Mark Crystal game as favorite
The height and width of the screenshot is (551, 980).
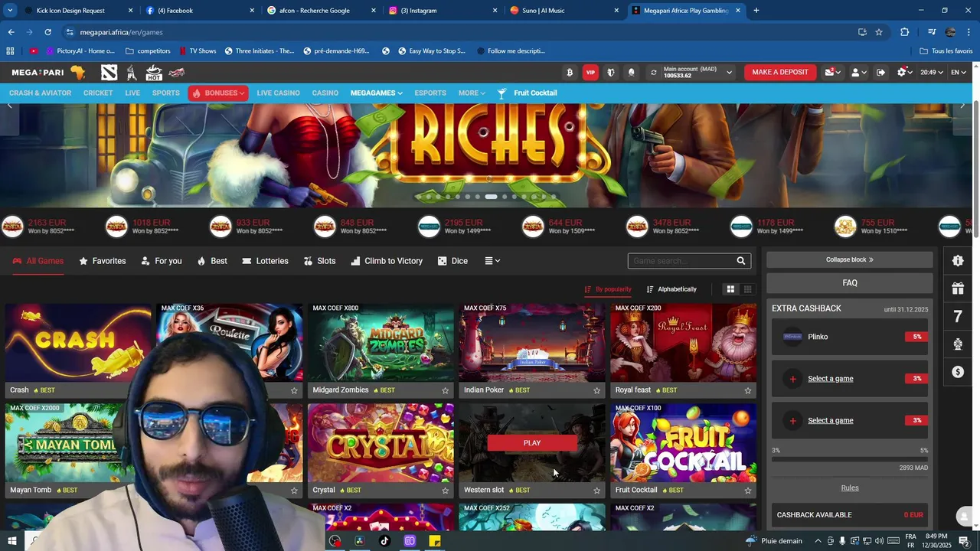pos(445,491)
